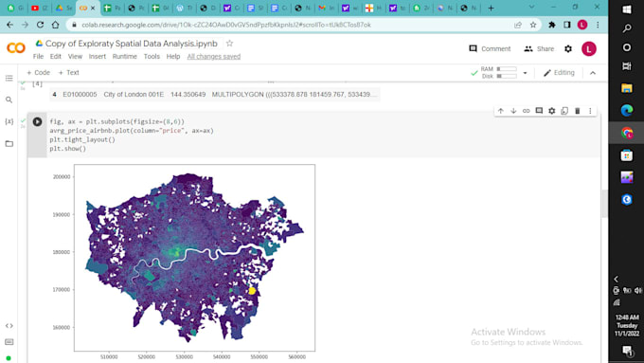This screenshot has height=363, width=644.
Task: Open user account avatar in Colab
Action: 588,48
